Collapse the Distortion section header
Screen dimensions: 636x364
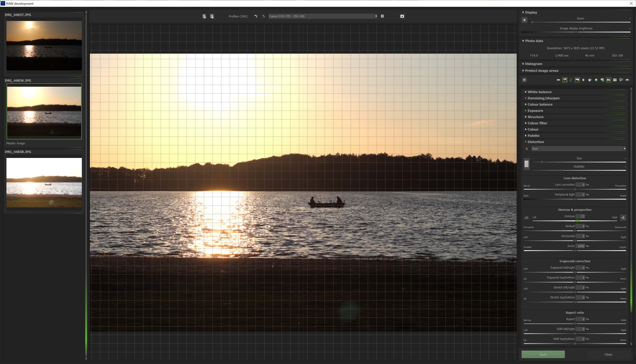(535, 142)
